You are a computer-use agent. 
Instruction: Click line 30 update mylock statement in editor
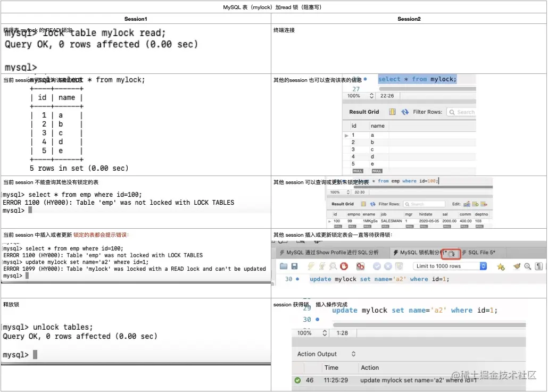tap(379, 279)
